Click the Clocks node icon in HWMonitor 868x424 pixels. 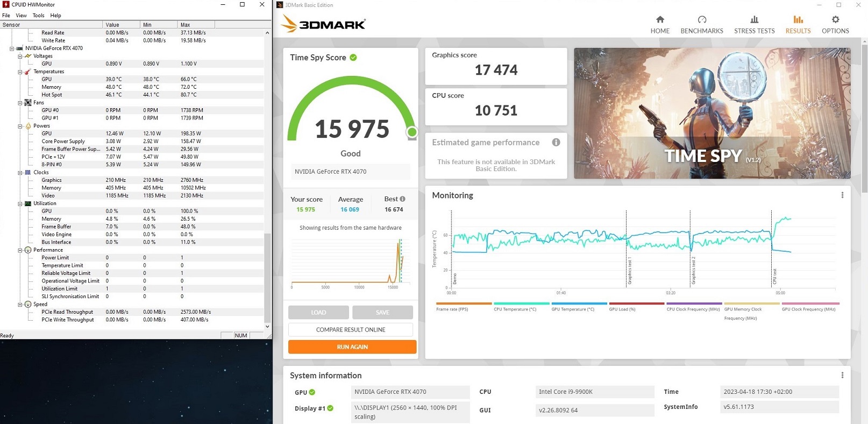click(28, 172)
